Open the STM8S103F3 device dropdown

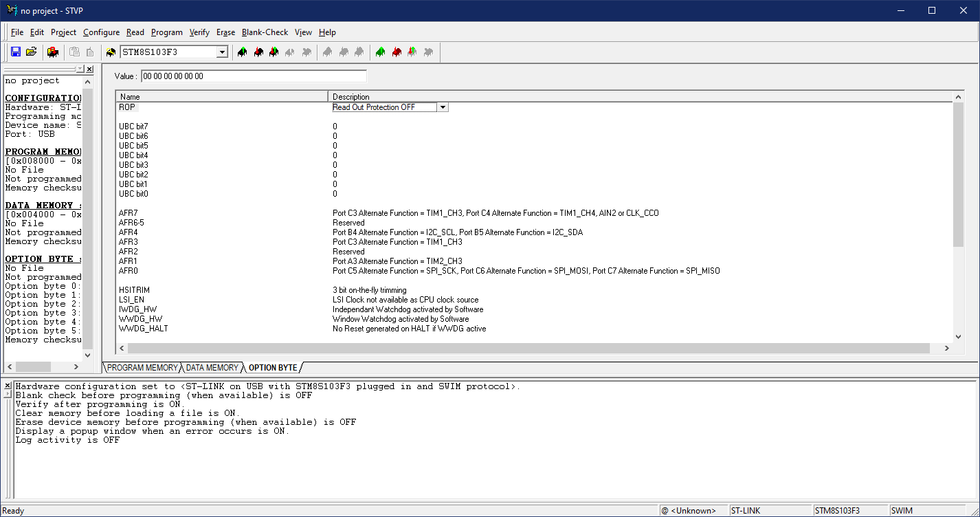tap(222, 52)
